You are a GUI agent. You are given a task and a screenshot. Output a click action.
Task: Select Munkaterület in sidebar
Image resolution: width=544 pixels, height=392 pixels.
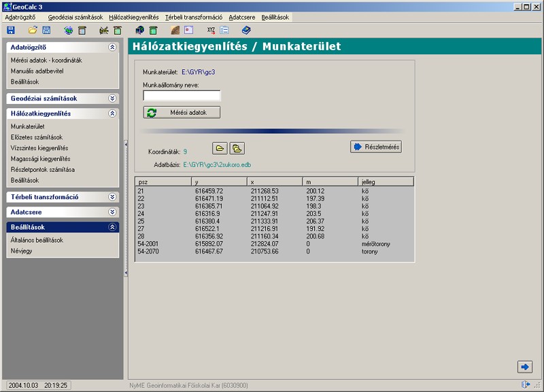[27, 126]
